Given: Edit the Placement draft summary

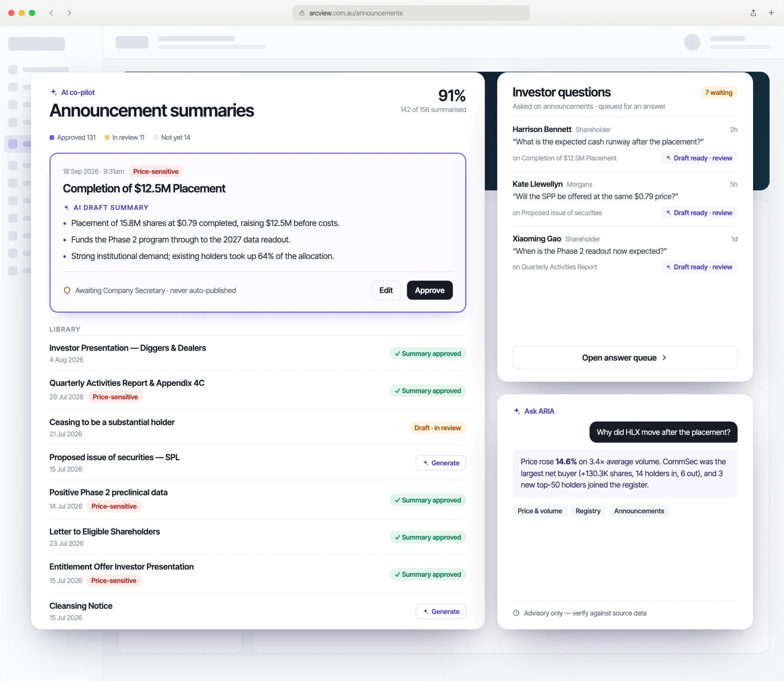Looking at the screenshot, I should click(386, 290).
